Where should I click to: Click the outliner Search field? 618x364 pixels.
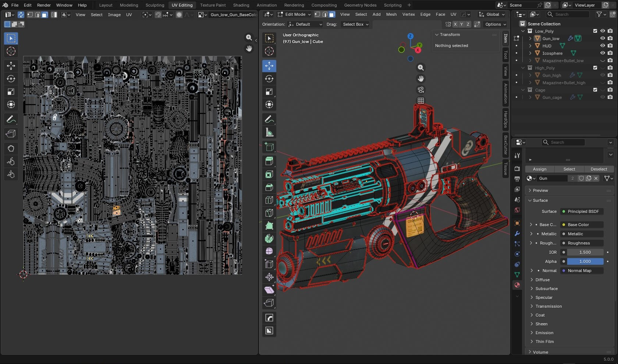(x=568, y=14)
